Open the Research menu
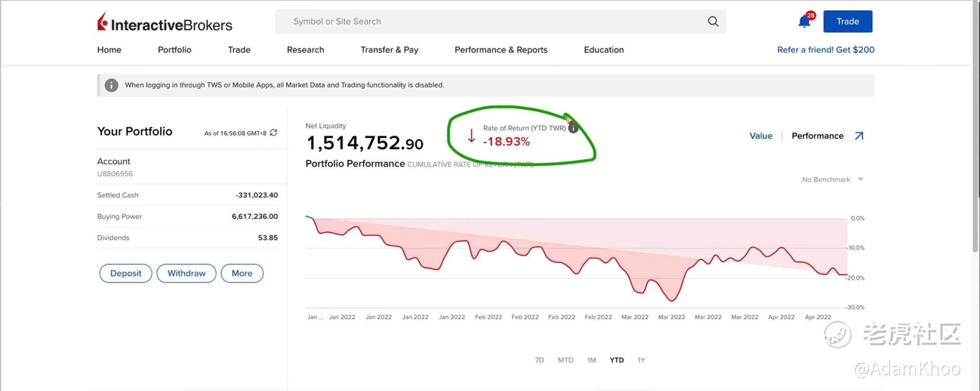Screen dimensions: 980x391 point(305,50)
